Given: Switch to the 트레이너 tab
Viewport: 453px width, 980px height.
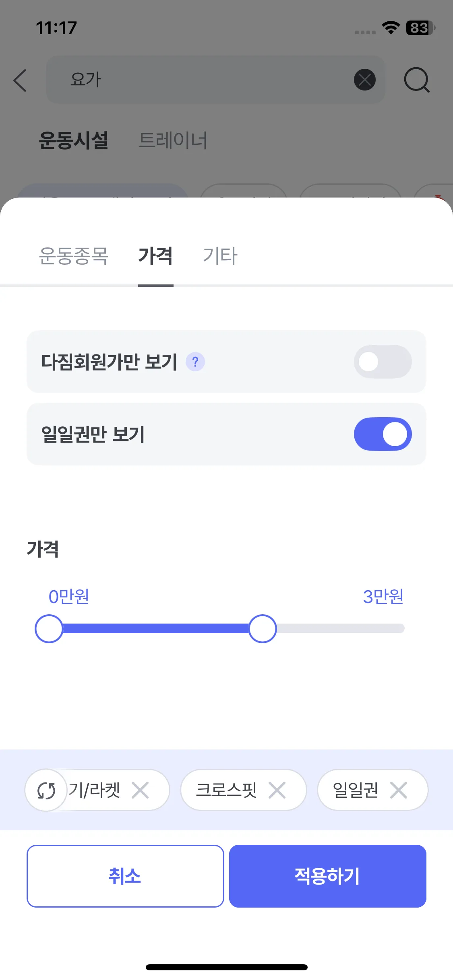Looking at the screenshot, I should coord(173,140).
